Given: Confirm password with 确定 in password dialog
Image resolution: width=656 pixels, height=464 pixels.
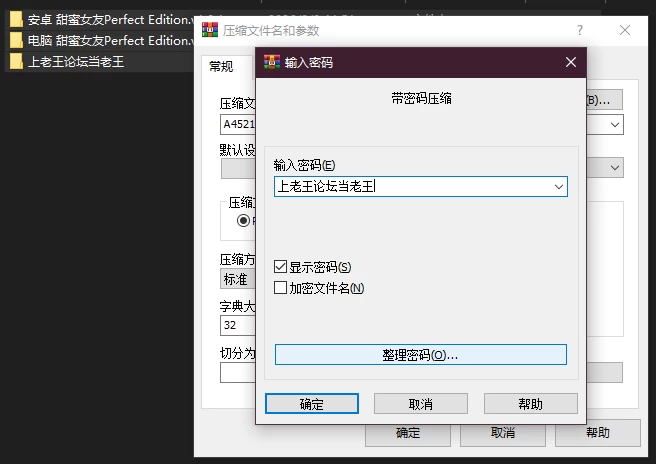Looking at the screenshot, I should click(x=312, y=404).
